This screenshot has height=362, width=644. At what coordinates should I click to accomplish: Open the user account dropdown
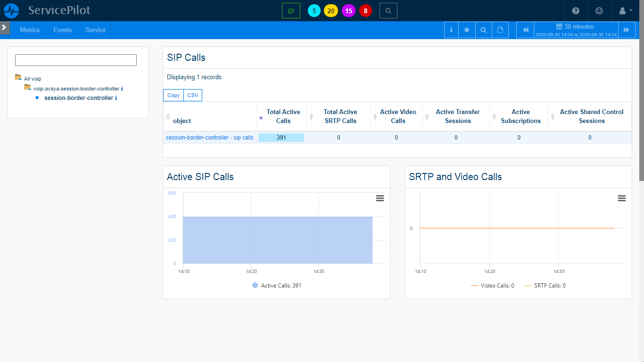tap(626, 10)
